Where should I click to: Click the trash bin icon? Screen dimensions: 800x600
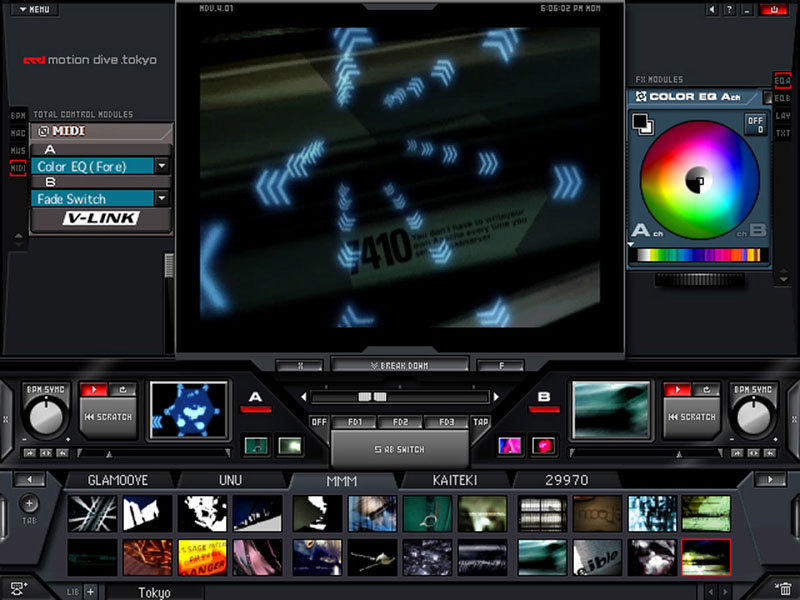tap(785, 589)
